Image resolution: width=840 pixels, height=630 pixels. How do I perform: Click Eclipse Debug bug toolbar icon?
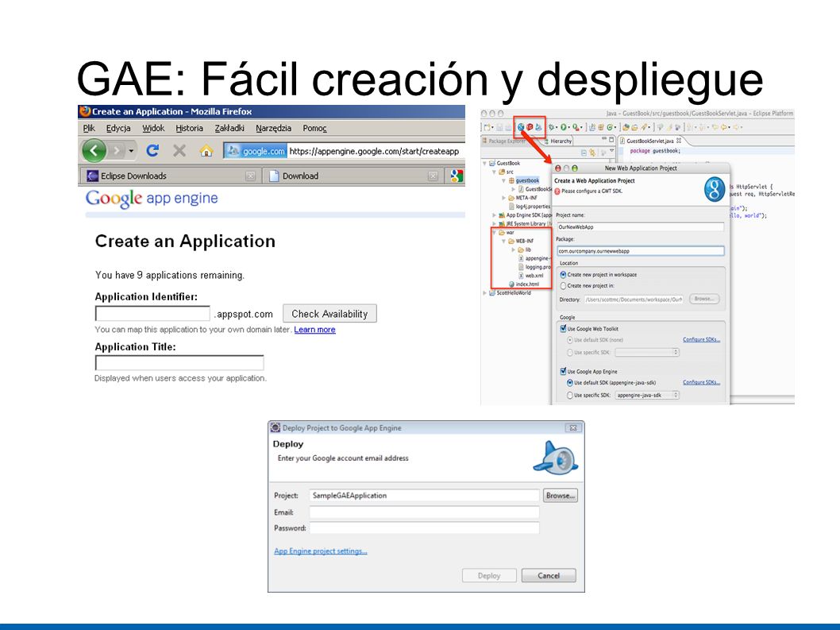pos(551,127)
